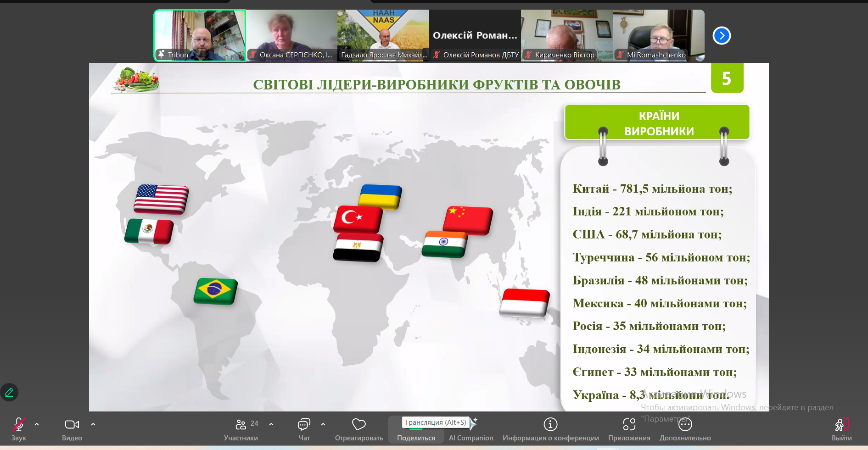Click the Indonesia flag on the map
Screen dimensions: 868x450
[525, 303]
